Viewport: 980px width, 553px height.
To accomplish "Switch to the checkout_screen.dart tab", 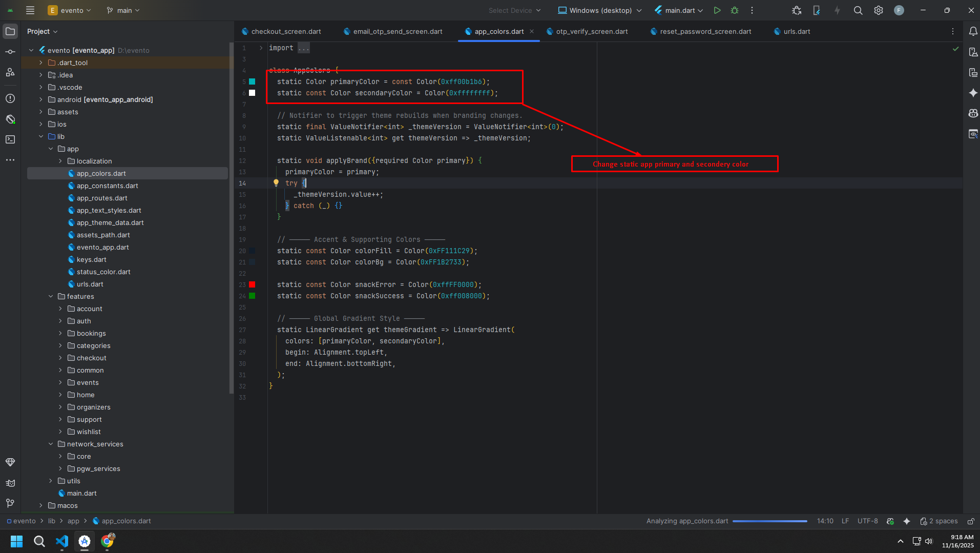I will 285,31.
